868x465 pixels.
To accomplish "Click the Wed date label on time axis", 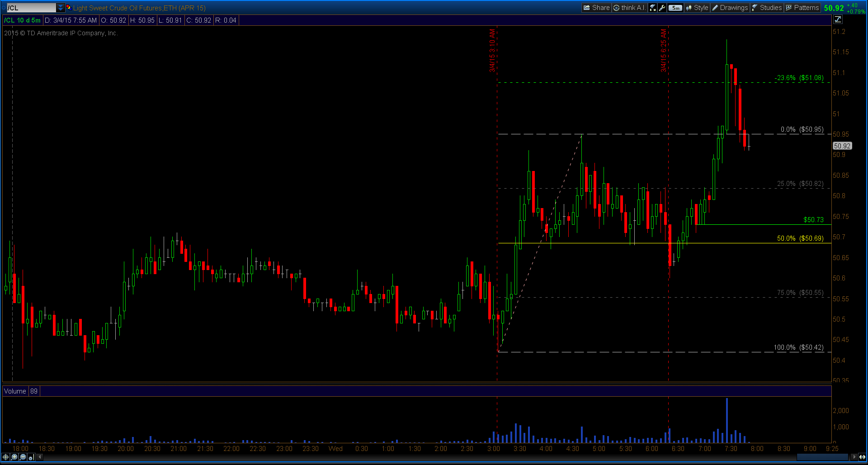I will [x=335, y=449].
